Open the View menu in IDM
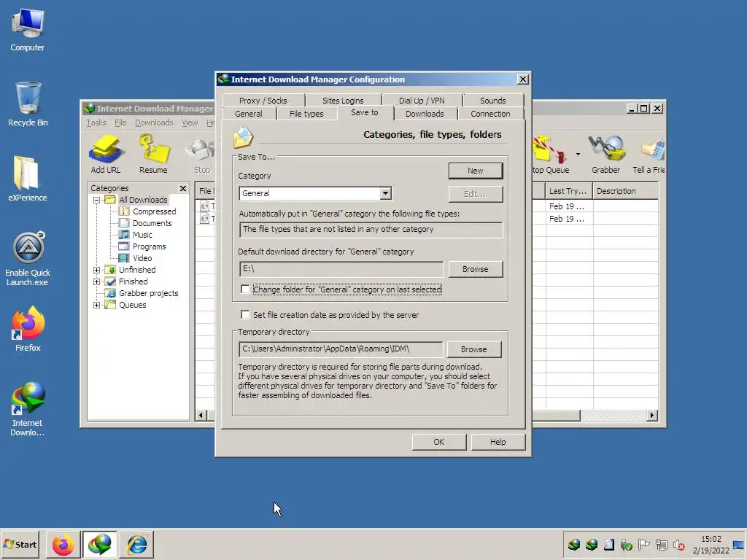Viewport: 747px width, 560px height. click(190, 122)
